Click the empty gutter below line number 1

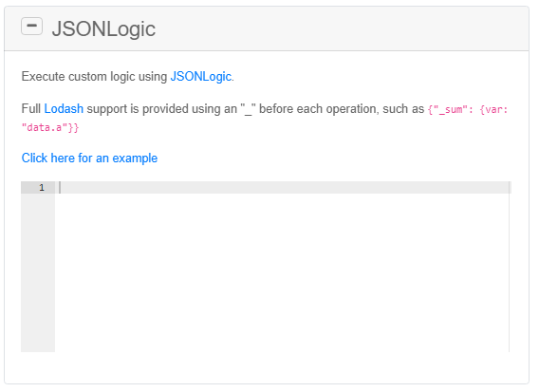pos(38,272)
